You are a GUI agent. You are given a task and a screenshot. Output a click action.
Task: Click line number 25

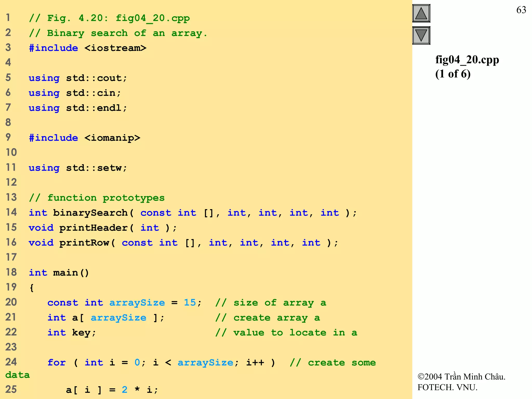[x=11, y=389]
